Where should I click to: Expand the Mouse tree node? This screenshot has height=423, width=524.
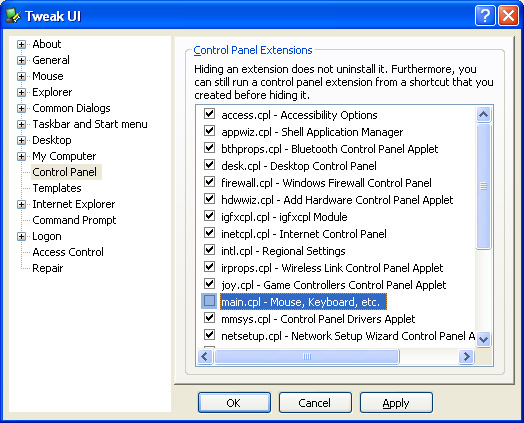tap(21, 77)
